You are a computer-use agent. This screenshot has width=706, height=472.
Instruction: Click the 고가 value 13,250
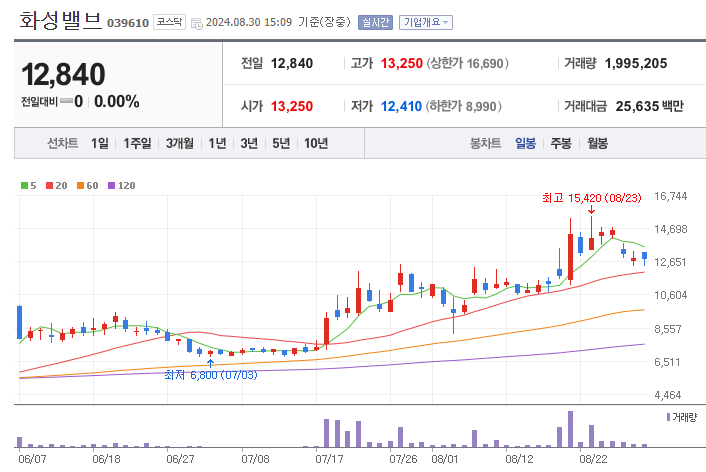pyautogui.click(x=402, y=64)
